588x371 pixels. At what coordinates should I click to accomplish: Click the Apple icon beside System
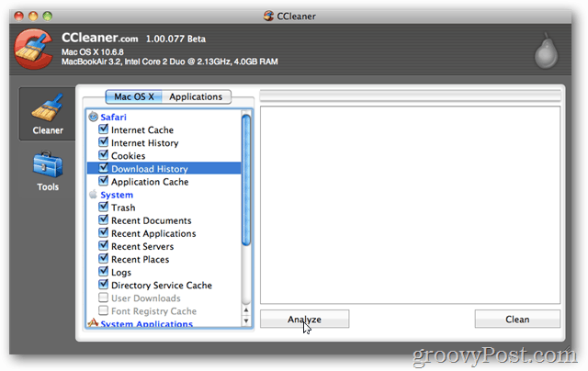pos(93,194)
